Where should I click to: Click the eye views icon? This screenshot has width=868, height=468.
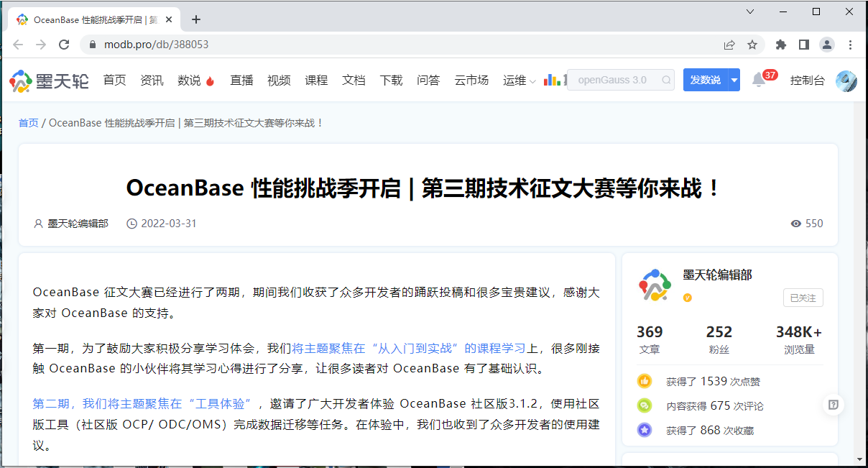pyautogui.click(x=795, y=224)
